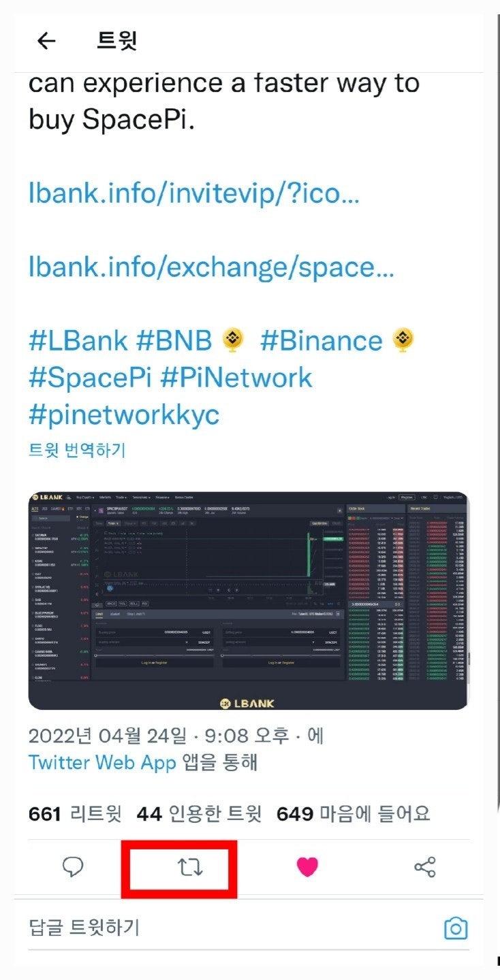Toggle the pink heart like icon
This screenshot has height=980, width=500.
click(307, 867)
